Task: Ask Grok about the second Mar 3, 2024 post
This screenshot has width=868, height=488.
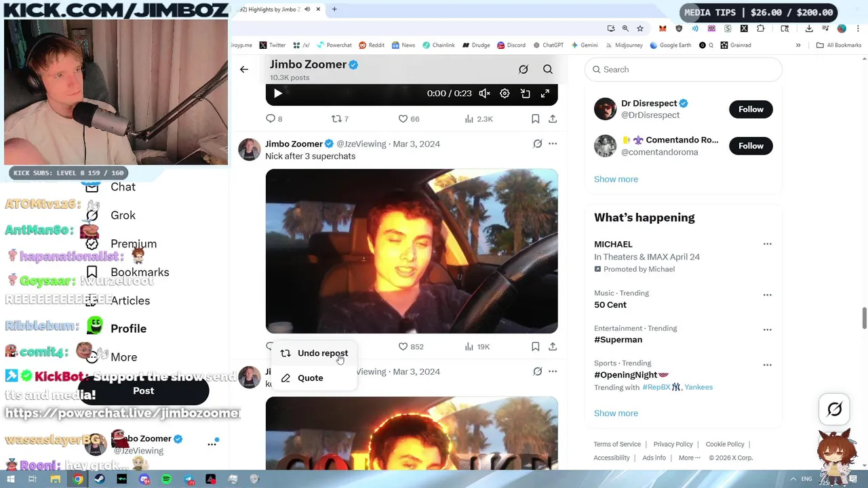Action: [538, 371]
